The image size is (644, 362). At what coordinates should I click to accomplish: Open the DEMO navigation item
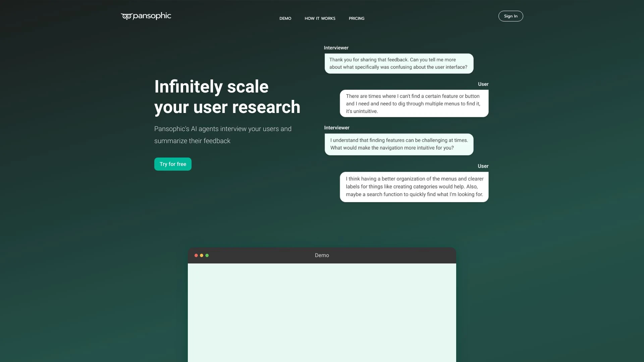pyautogui.click(x=285, y=18)
